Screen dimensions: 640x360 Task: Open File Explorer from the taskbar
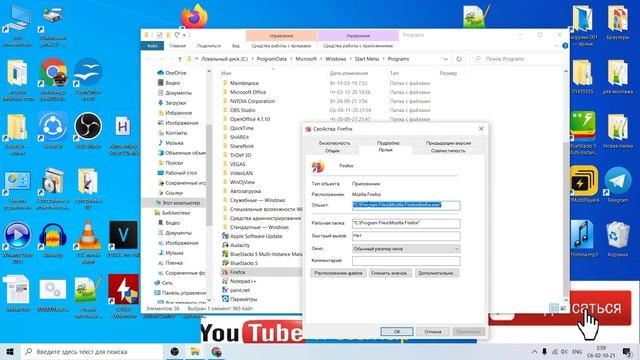tap(195, 352)
